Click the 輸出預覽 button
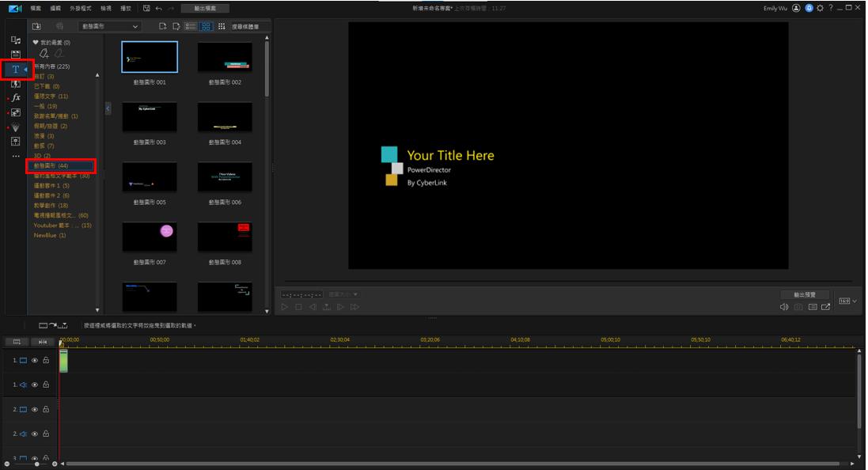The width and height of the screenshot is (868, 470). pos(805,294)
